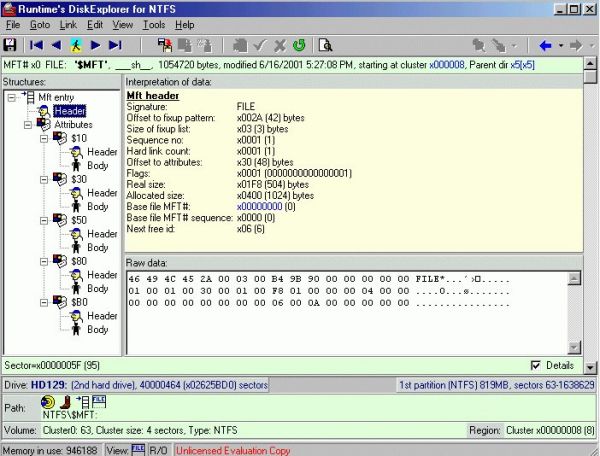Open the Goto menu

pyautogui.click(x=39, y=24)
